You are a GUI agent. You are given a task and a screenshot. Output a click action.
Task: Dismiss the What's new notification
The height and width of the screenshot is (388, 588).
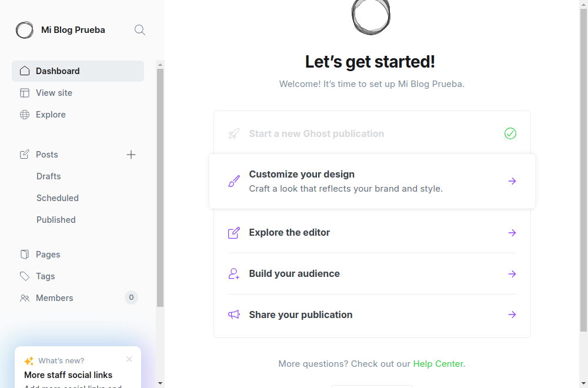[x=129, y=359]
